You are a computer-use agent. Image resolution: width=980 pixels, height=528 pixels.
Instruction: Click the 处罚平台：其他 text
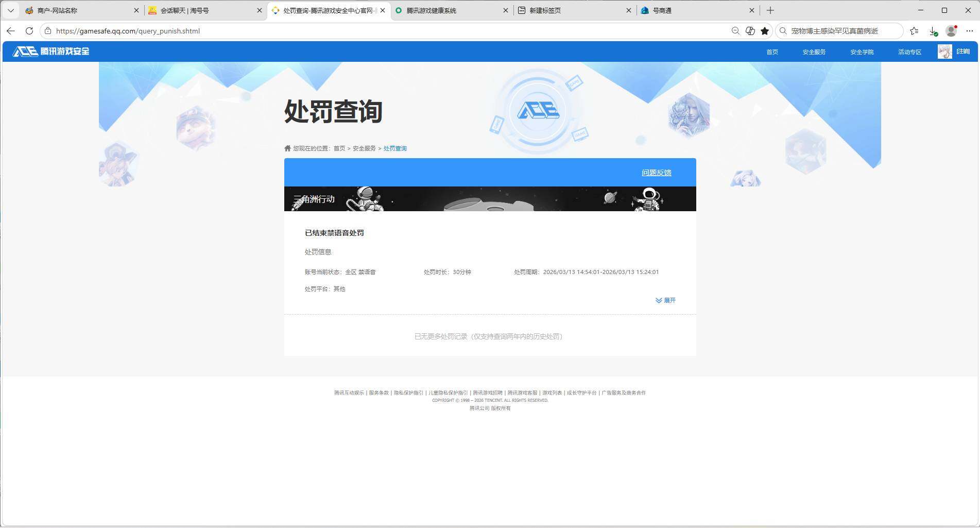tap(325, 289)
